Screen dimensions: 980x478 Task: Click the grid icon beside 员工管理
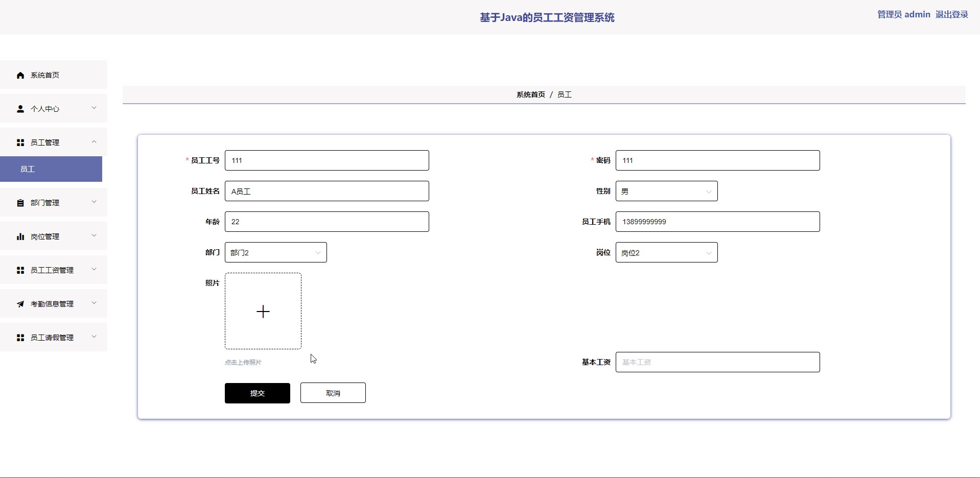tap(20, 142)
